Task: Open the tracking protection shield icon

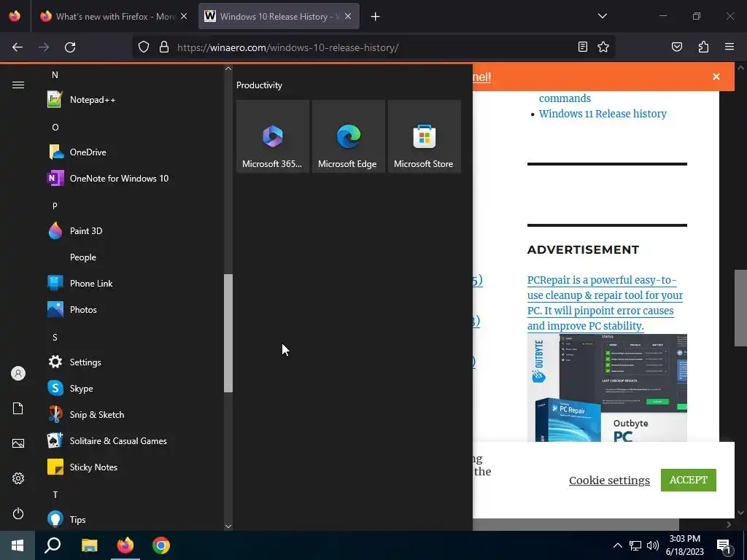Action: [144, 47]
